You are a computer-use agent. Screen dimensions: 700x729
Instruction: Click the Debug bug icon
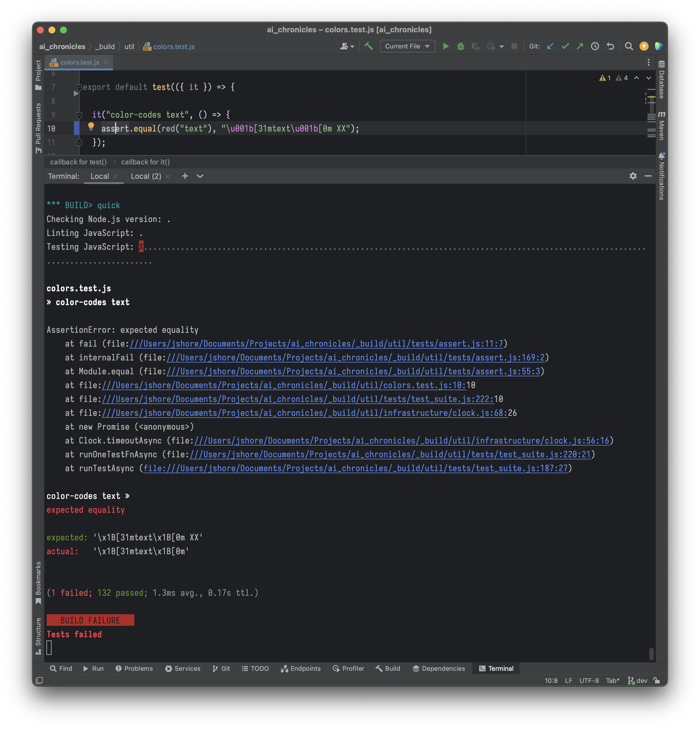pyautogui.click(x=460, y=46)
